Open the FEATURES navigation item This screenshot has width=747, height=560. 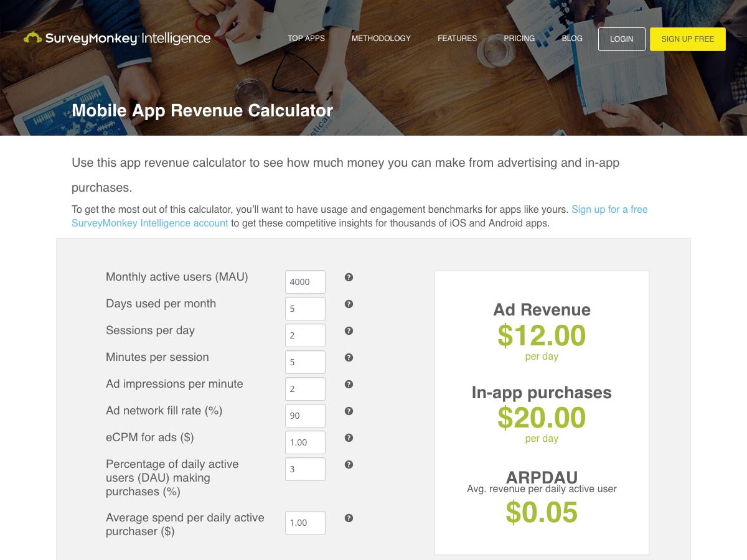point(457,39)
